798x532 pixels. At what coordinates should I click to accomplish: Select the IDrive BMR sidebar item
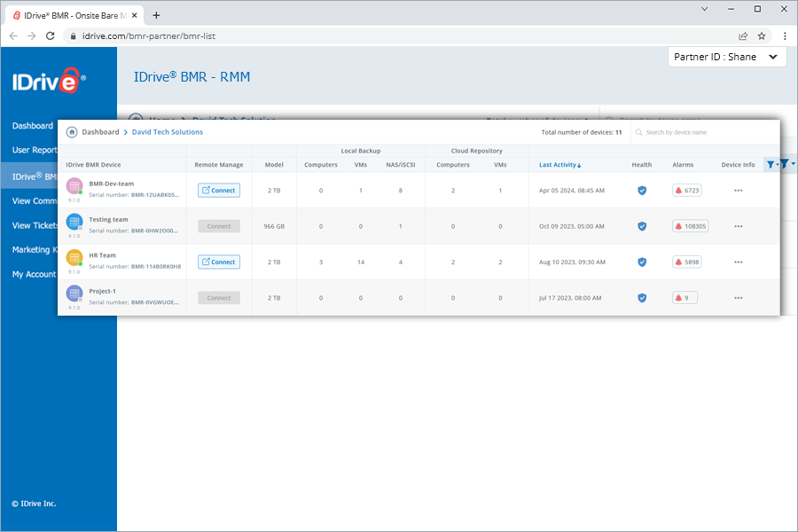(x=29, y=176)
